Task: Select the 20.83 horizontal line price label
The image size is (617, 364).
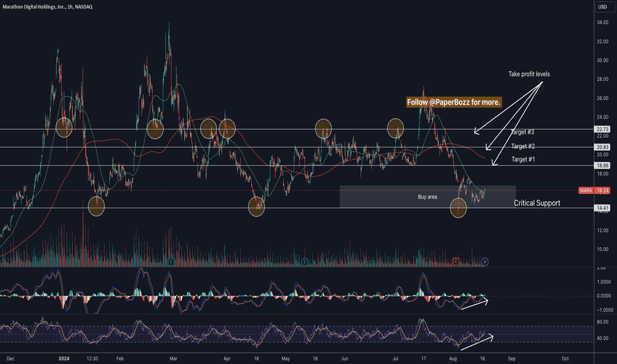Action: pos(602,147)
